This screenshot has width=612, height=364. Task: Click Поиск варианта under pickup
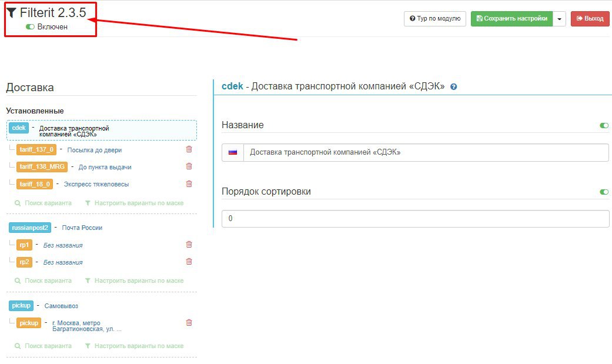(43, 346)
